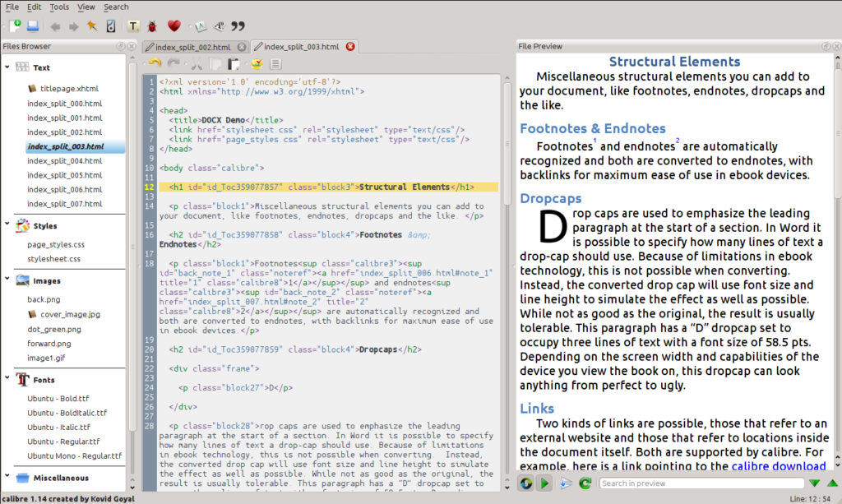Collapse the Styles section in Files Browser
This screenshot has height=504, width=842.
pos(7,225)
